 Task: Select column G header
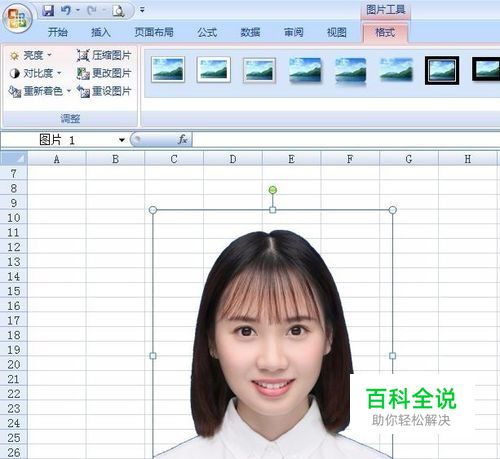tap(409, 159)
